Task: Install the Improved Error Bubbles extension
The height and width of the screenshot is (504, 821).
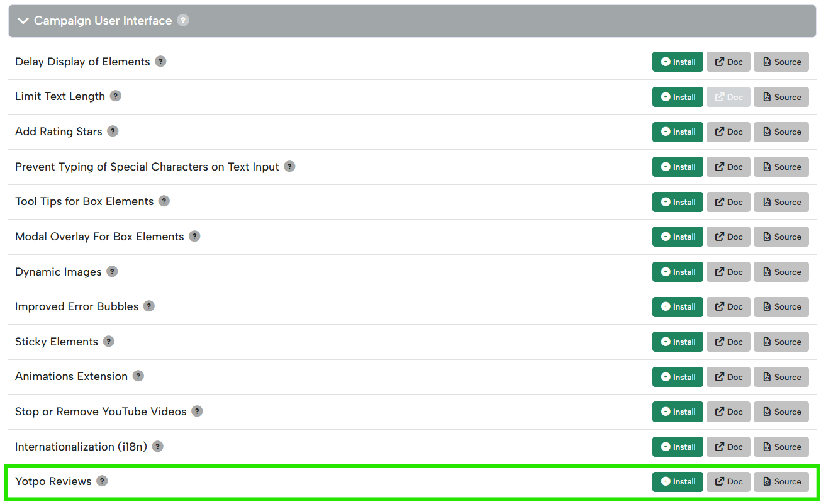Action: (678, 306)
